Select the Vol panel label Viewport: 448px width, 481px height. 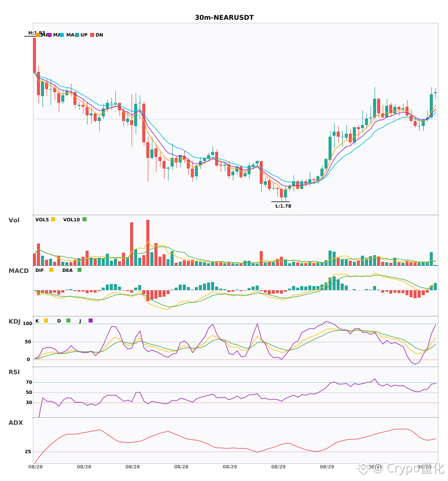coord(14,220)
